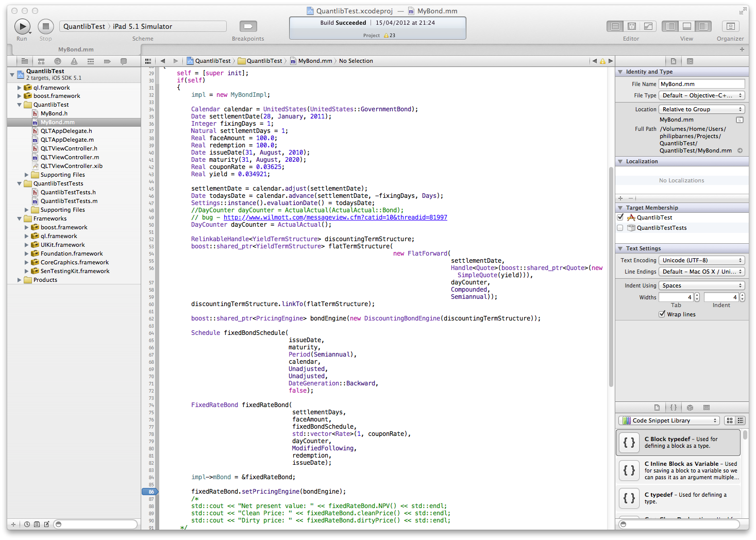Show the File Template library
The image size is (756, 540).
click(x=657, y=407)
